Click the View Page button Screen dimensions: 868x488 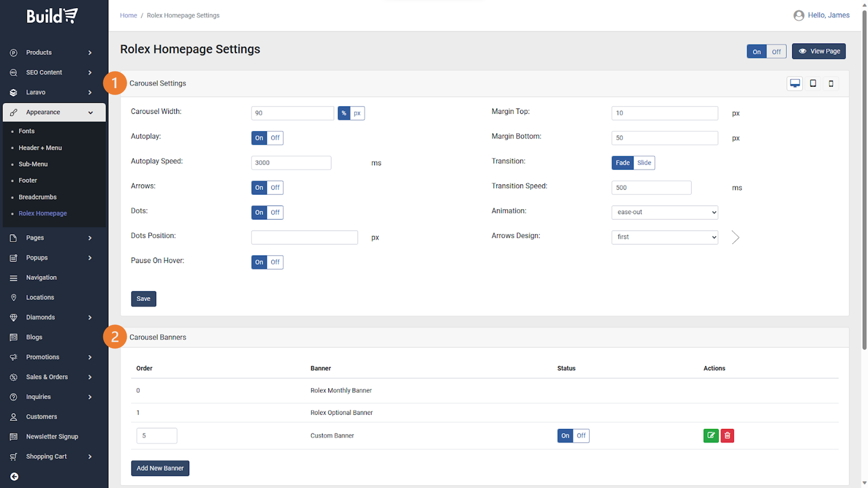(x=819, y=51)
